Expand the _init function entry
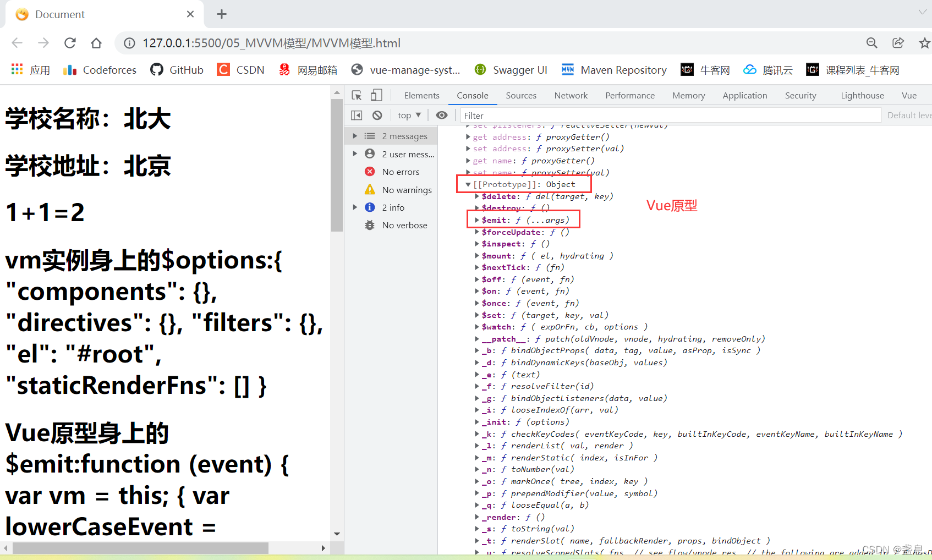Viewport: 932px width, 560px height. 477,422
